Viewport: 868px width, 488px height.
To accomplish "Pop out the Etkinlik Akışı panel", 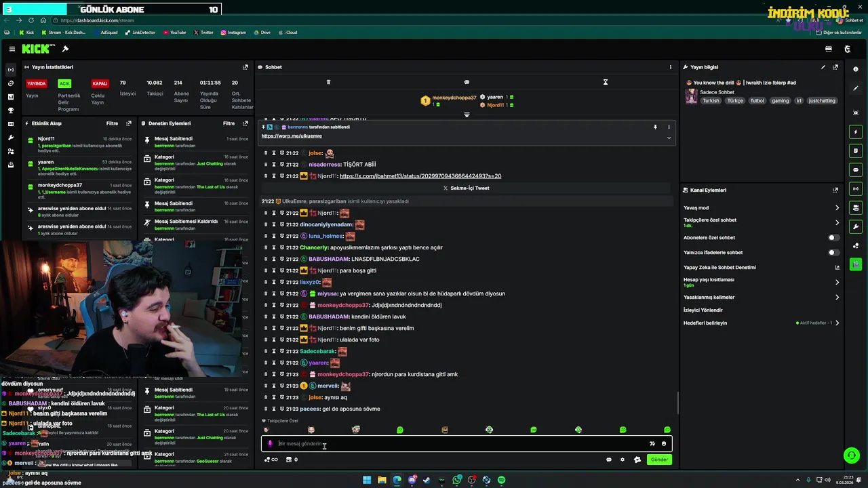I will coord(129,123).
